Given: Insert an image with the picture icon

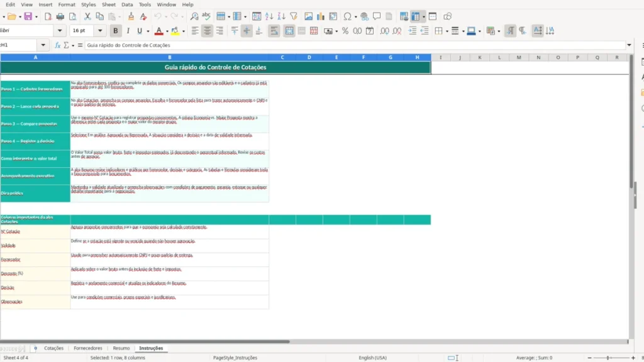Looking at the screenshot, I should click(x=308, y=16).
